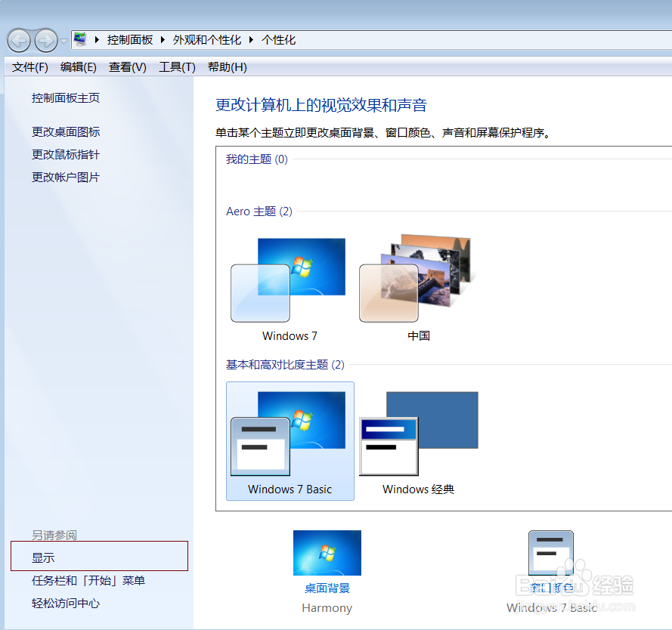
Task: Open 更改鼠标指针 link
Action: (x=66, y=155)
